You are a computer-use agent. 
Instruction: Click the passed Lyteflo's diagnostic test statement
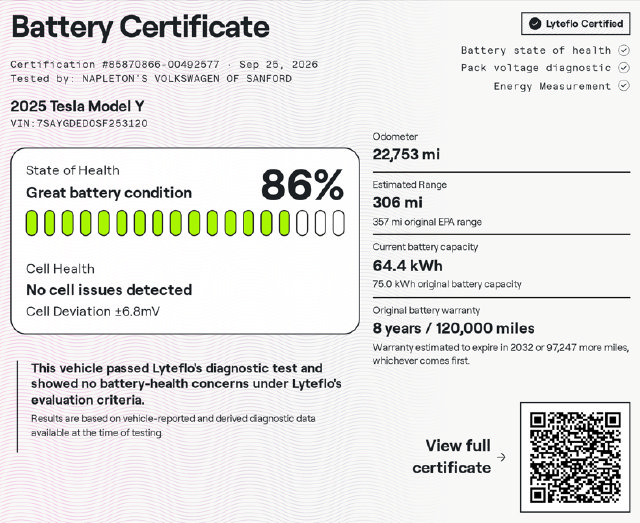187,384
